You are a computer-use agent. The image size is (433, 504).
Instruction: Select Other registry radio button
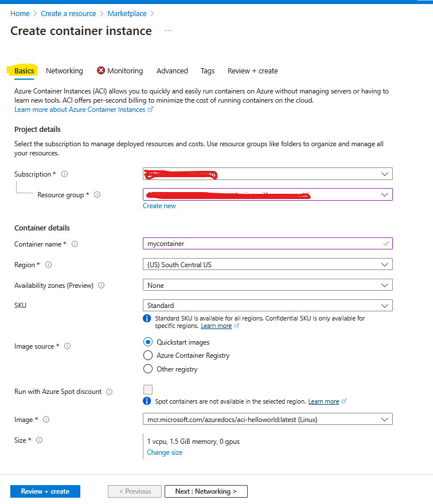tap(148, 369)
